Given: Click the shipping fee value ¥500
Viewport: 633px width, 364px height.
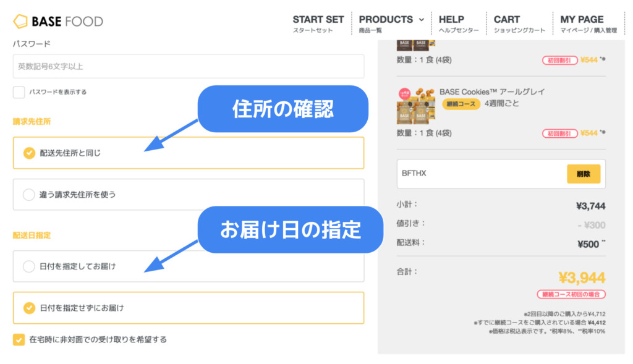Looking at the screenshot, I should pos(588,244).
